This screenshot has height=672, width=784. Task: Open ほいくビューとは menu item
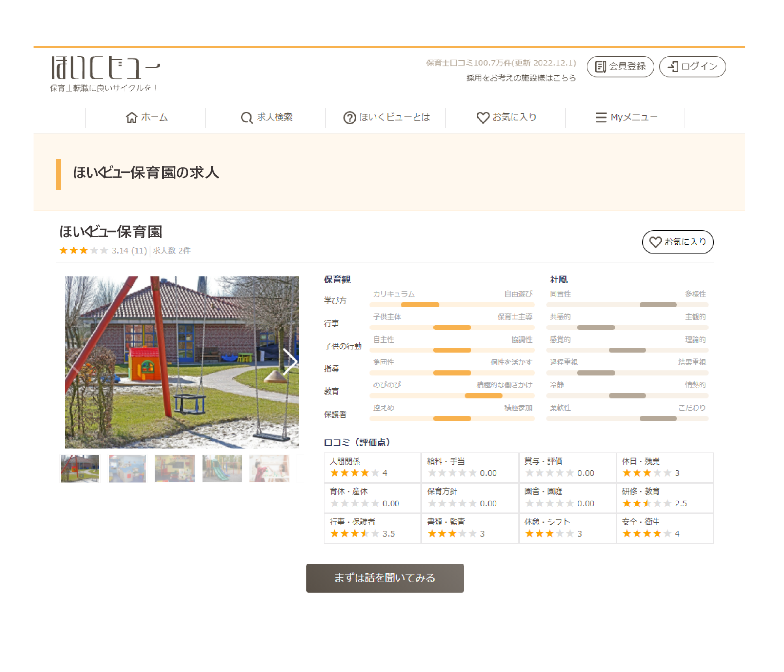(395, 117)
